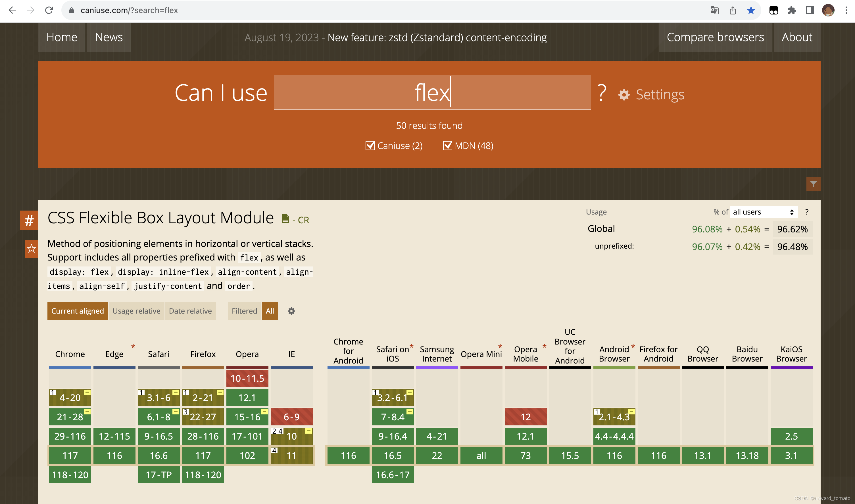Open Chrome's three-dot menu
This screenshot has width=855, height=504.
click(846, 10)
